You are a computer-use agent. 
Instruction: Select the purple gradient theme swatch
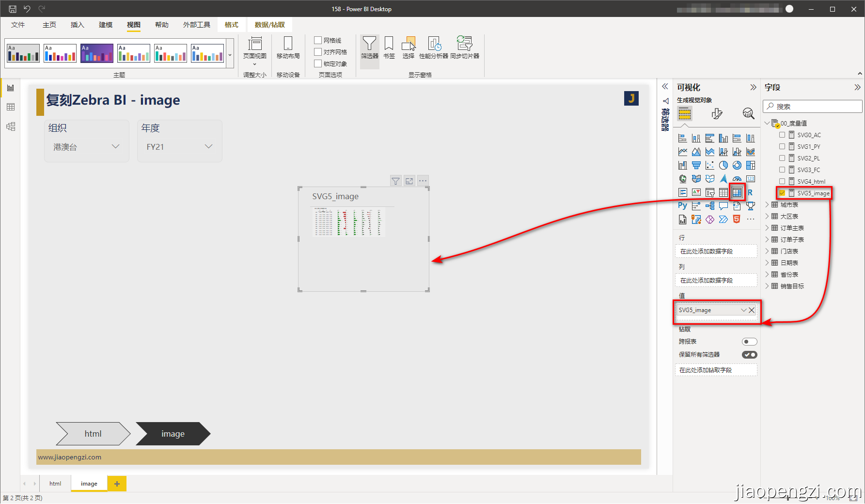tap(97, 53)
